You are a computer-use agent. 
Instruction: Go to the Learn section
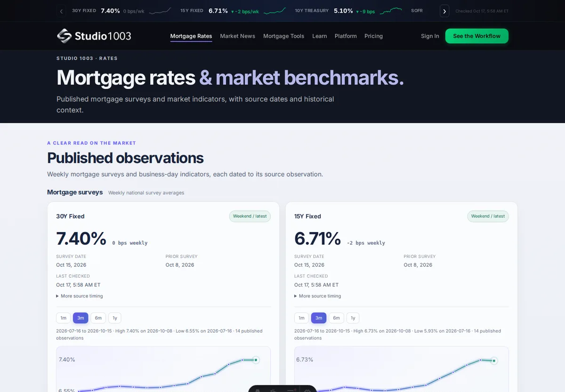click(320, 36)
